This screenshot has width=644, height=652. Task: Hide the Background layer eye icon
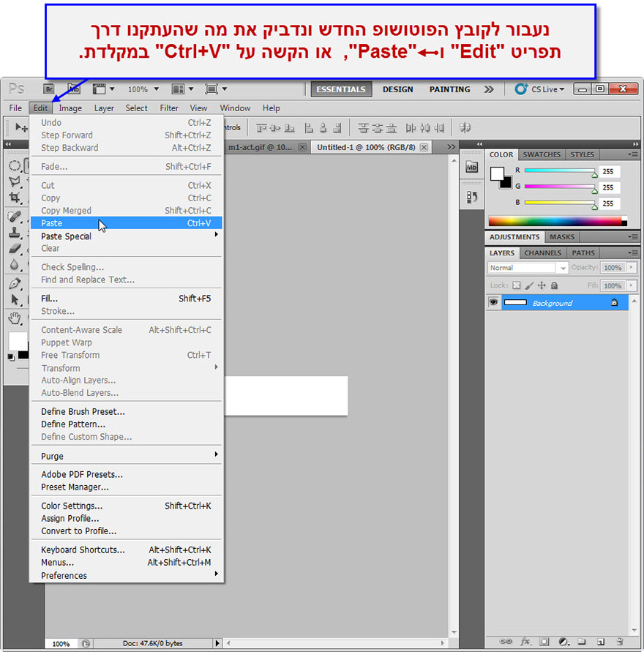(x=493, y=302)
